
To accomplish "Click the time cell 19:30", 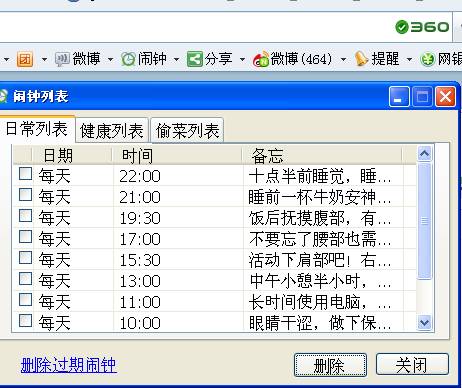I will [140, 218].
